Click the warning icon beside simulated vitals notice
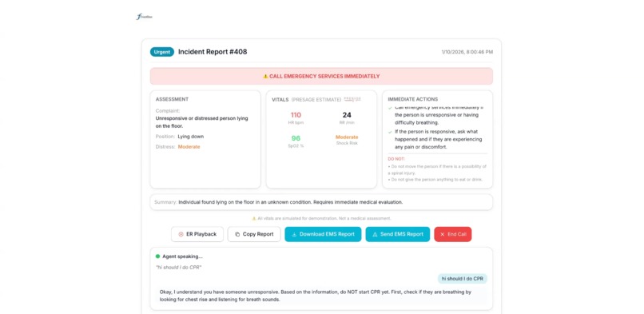The width and height of the screenshot is (644, 314). [x=254, y=218]
